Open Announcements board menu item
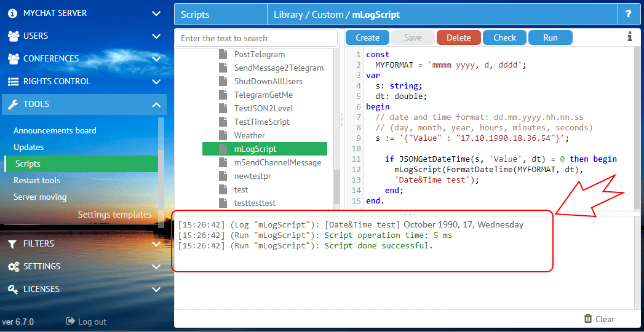 55,130
